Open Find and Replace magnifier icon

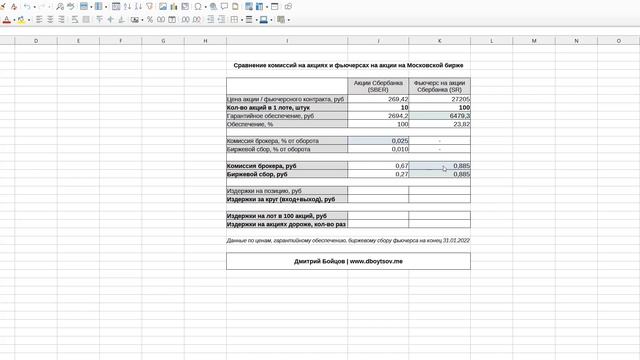60,7
